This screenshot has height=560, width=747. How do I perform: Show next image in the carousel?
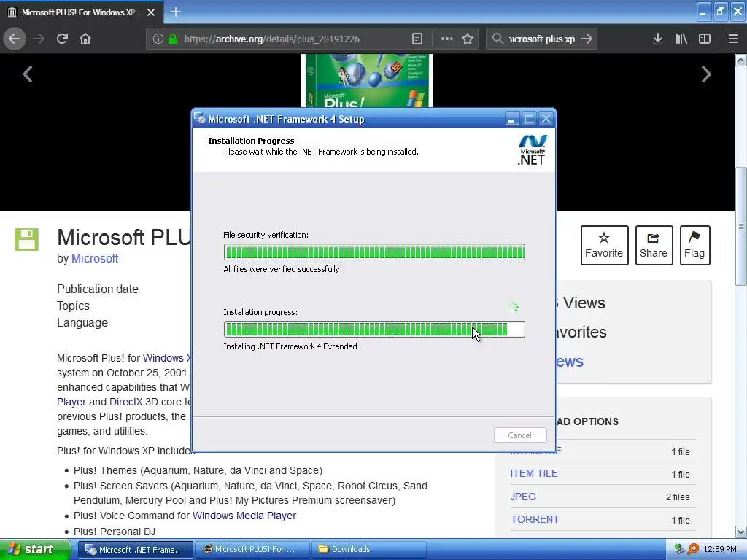[x=706, y=74]
